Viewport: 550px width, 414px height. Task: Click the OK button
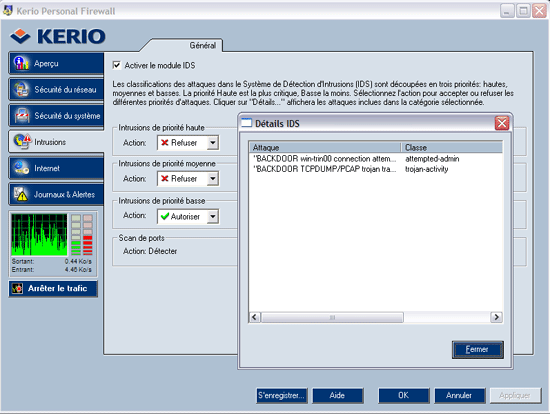pos(403,395)
